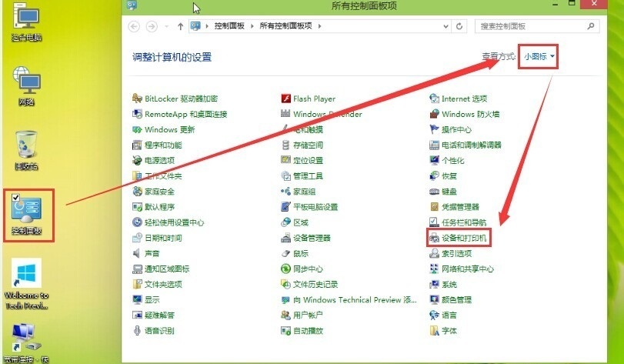Open Windows 更新 icon

click(137, 129)
